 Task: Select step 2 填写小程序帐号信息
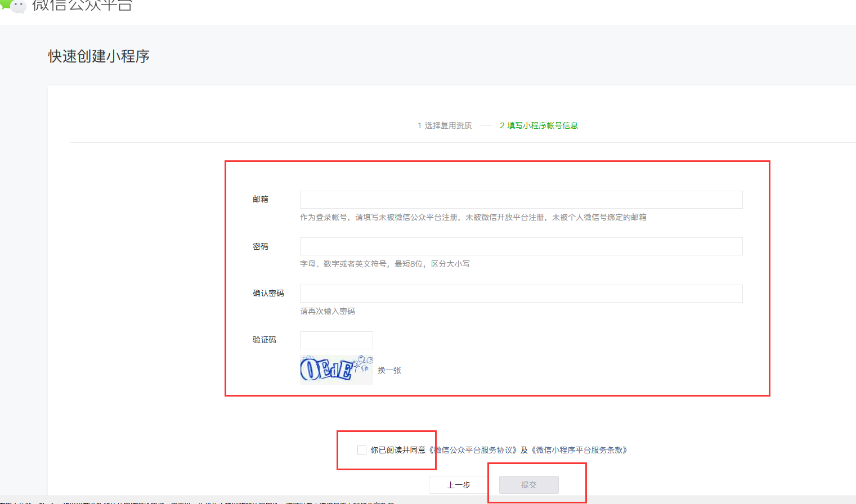(x=539, y=125)
